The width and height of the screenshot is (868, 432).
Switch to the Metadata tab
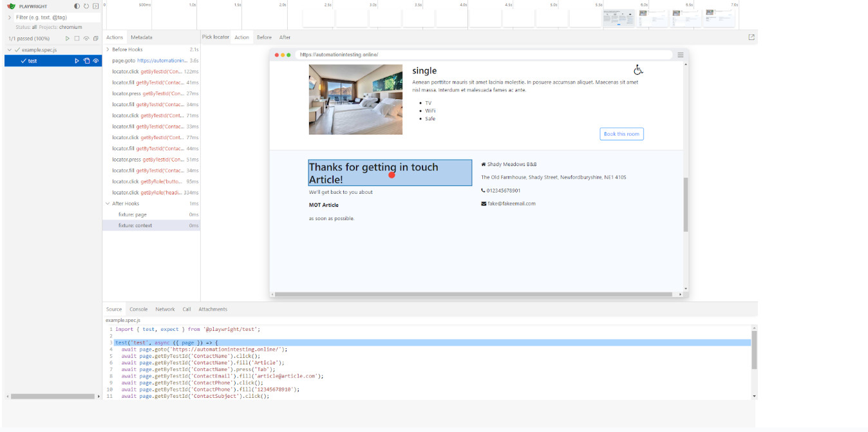142,37
